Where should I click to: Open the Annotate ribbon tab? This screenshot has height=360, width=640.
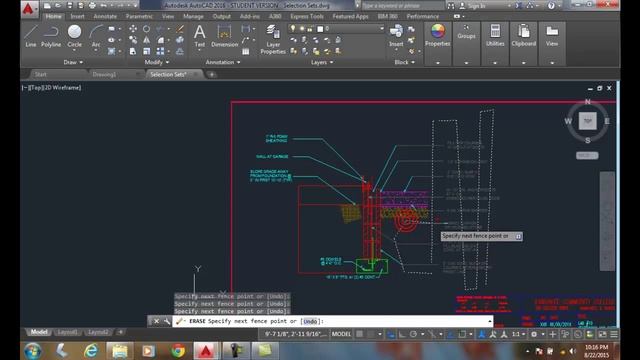[105, 16]
